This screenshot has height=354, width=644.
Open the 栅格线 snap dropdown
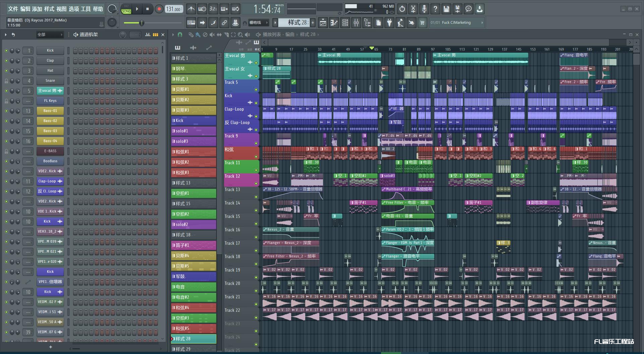[258, 22]
